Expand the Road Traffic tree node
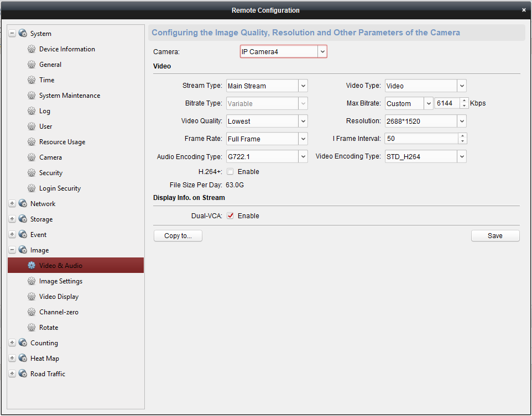 pos(12,374)
